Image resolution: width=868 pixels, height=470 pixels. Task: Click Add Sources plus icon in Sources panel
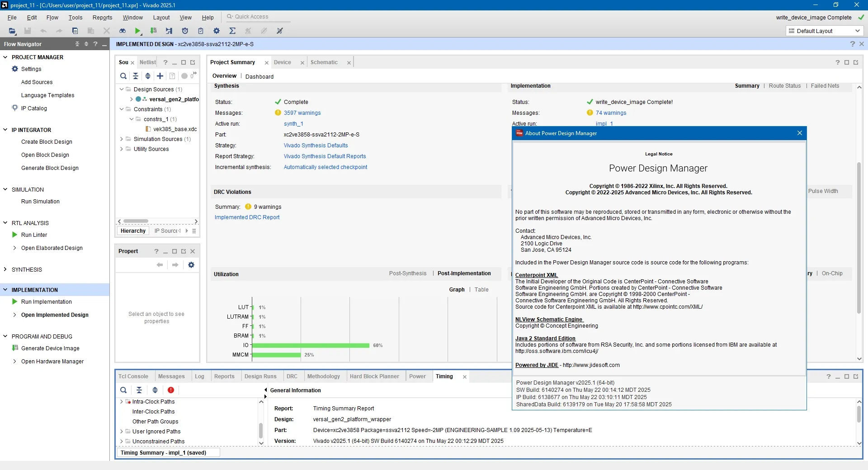coord(160,76)
